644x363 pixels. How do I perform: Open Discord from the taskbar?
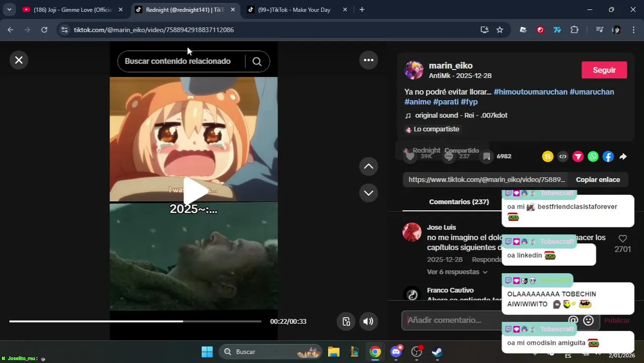(x=396, y=352)
